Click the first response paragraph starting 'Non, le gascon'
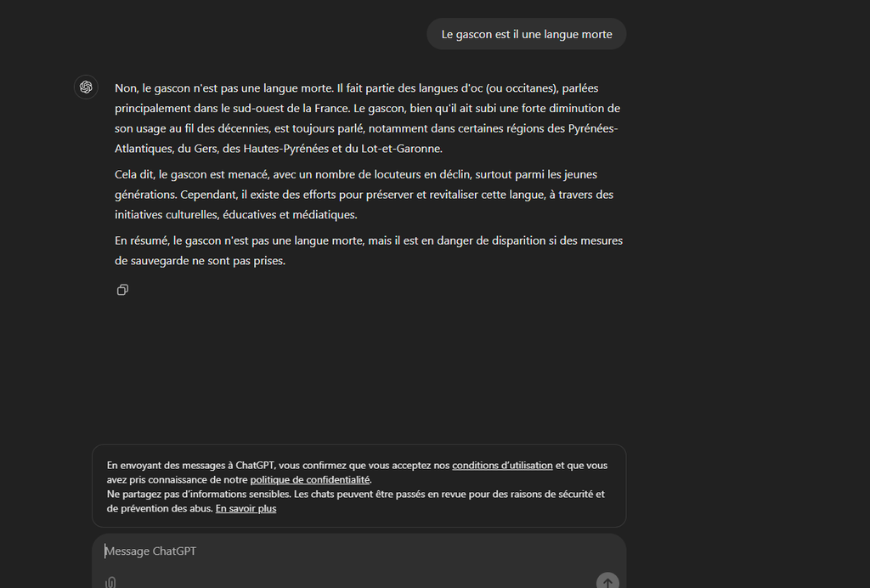870x588 pixels. click(x=368, y=118)
